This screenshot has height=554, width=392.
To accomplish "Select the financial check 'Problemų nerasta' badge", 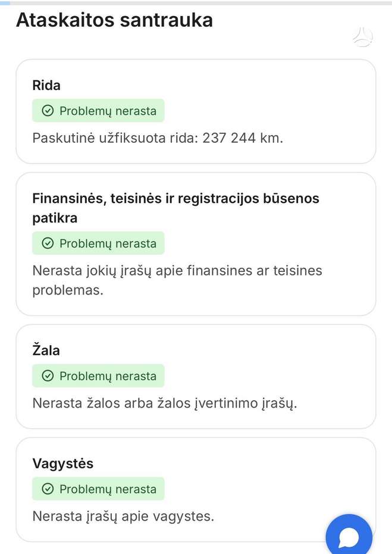I will coord(98,243).
